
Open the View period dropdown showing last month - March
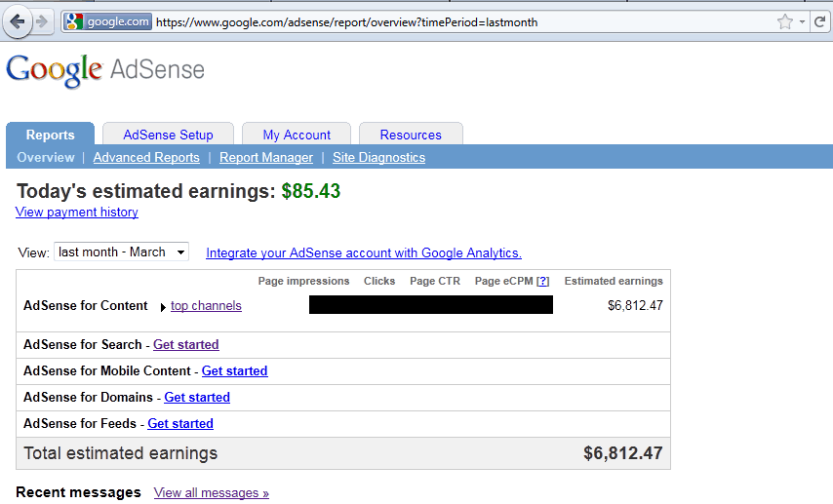pos(121,252)
